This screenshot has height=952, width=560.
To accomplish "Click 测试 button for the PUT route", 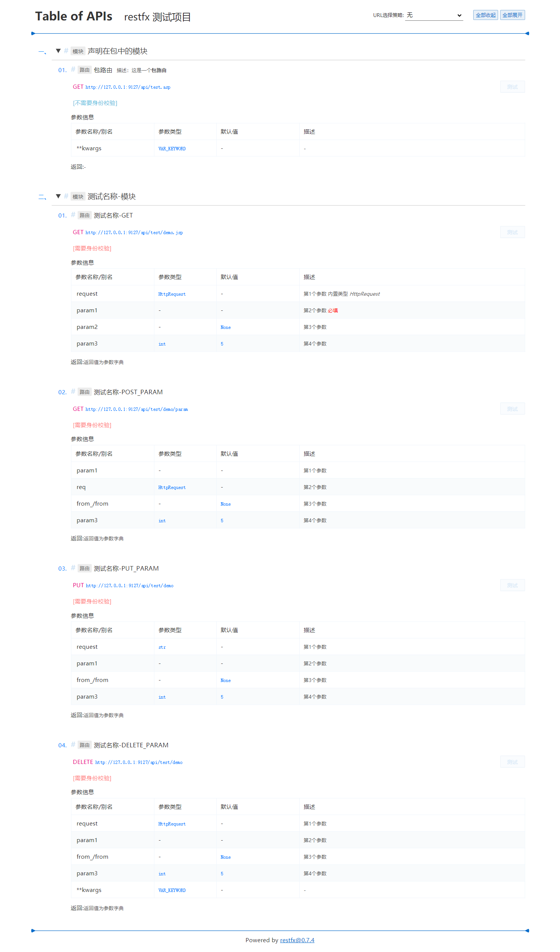I will click(512, 586).
